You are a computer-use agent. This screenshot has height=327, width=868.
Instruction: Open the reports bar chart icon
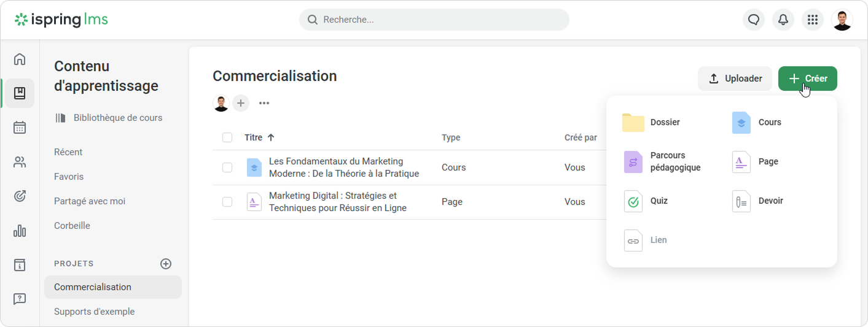pos(20,231)
